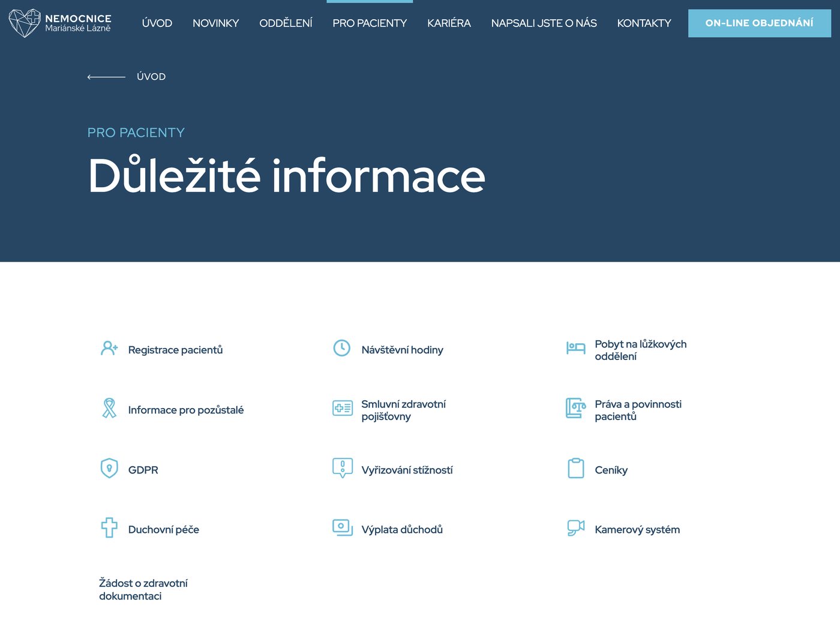Click the PRO PACIENTY section label
Viewport: 840px width, 630px height.
coord(136,133)
